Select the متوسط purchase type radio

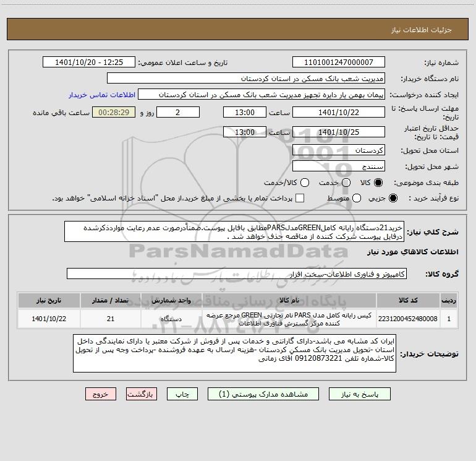pos(357,198)
